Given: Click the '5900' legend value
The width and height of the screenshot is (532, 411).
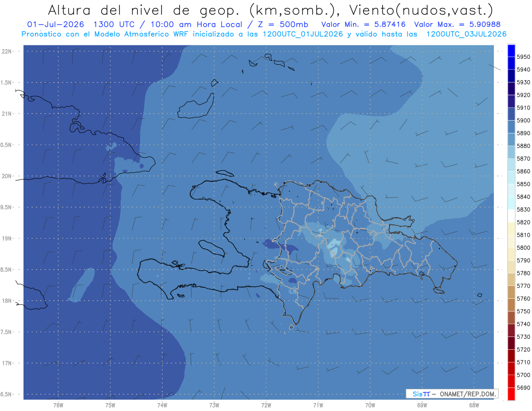Looking at the screenshot, I should click(523, 120).
